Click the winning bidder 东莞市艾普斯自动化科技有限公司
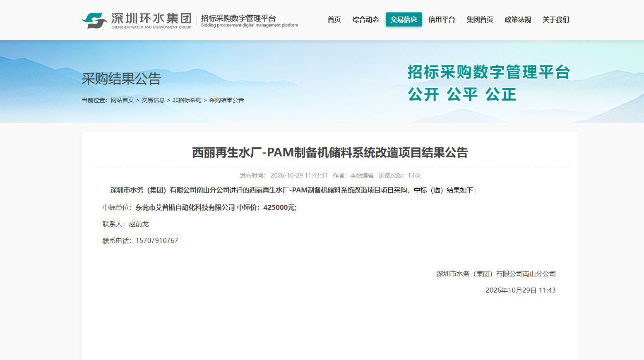The image size is (644, 360). click(185, 207)
